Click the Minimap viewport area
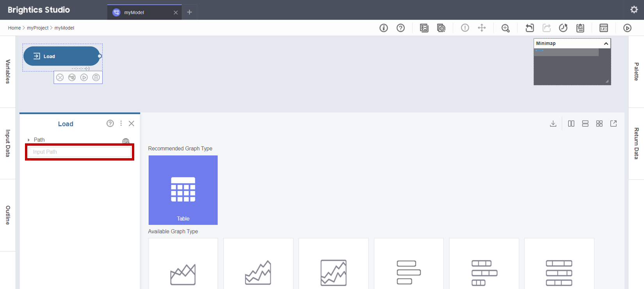644x289 pixels. click(x=566, y=52)
